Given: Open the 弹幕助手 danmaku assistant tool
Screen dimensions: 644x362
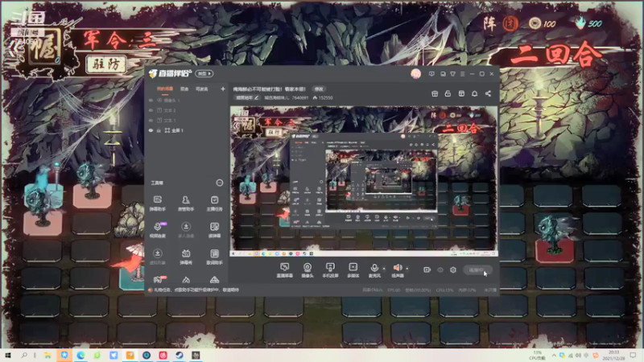Looking at the screenshot, I should pyautogui.click(x=157, y=204).
